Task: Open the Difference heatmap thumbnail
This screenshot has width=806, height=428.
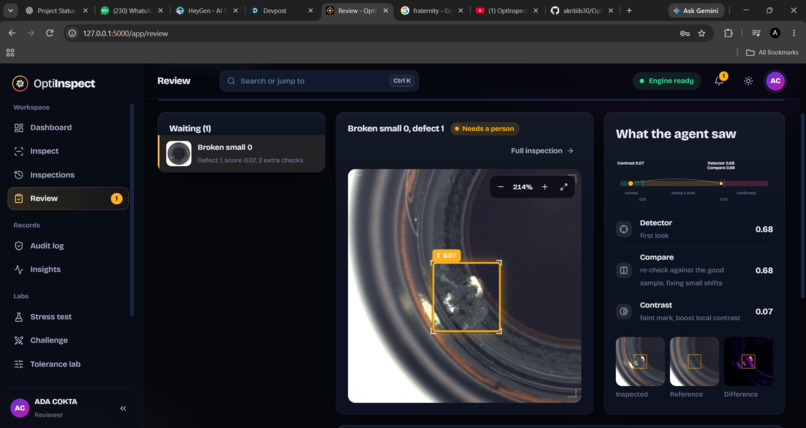Action: 748,361
